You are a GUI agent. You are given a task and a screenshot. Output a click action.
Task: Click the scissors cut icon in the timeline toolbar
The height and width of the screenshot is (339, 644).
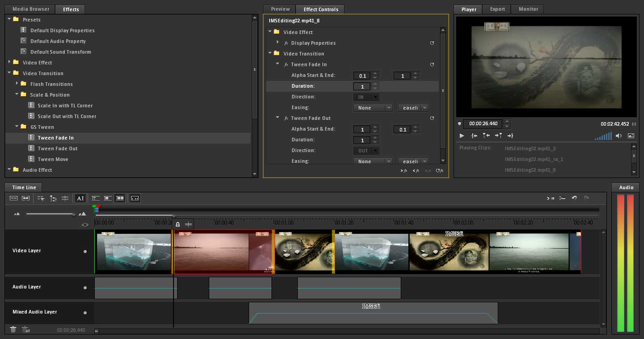[562, 198]
